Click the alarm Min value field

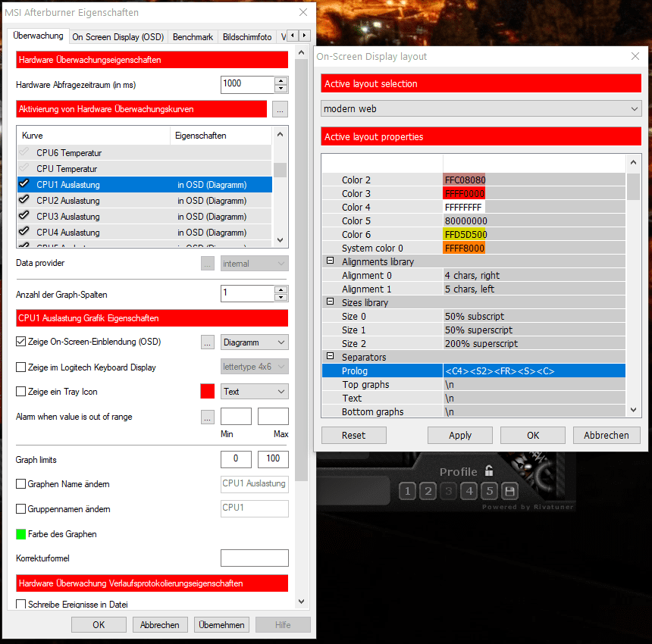pyautogui.click(x=236, y=416)
